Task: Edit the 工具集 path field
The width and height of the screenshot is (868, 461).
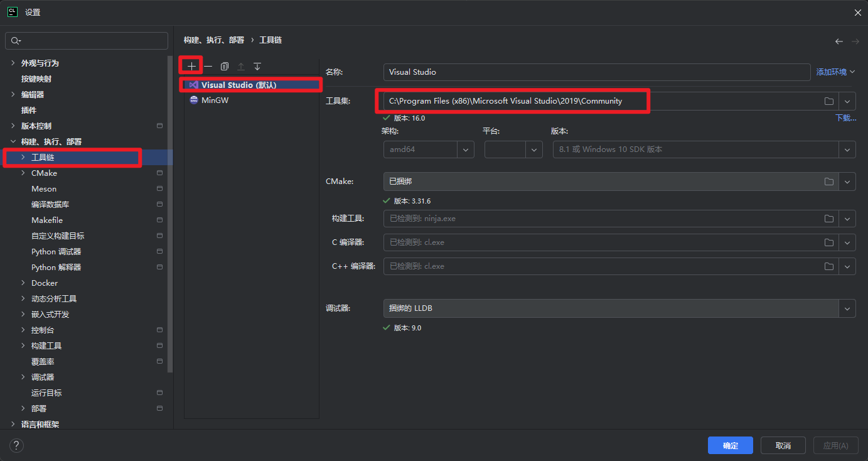Action: [x=601, y=101]
